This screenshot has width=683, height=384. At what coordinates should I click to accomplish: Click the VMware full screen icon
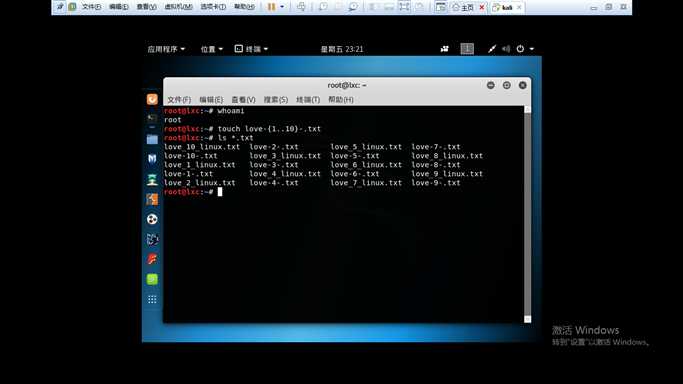click(x=404, y=7)
